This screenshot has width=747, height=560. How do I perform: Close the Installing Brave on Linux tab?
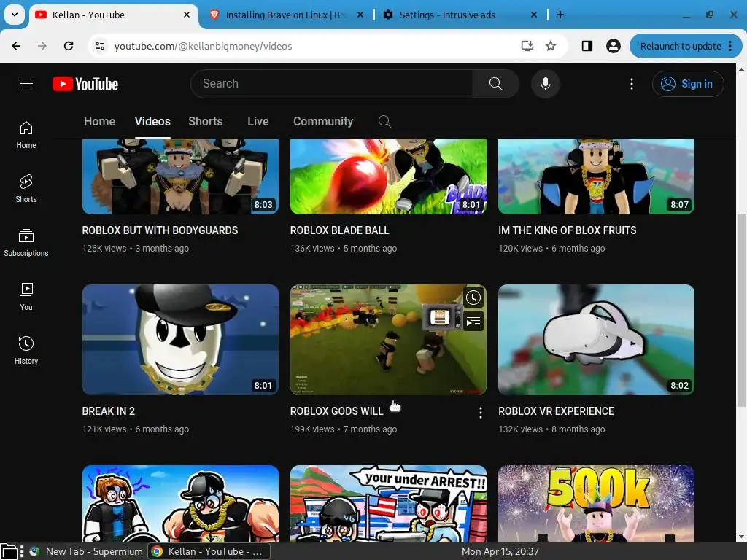360,15
